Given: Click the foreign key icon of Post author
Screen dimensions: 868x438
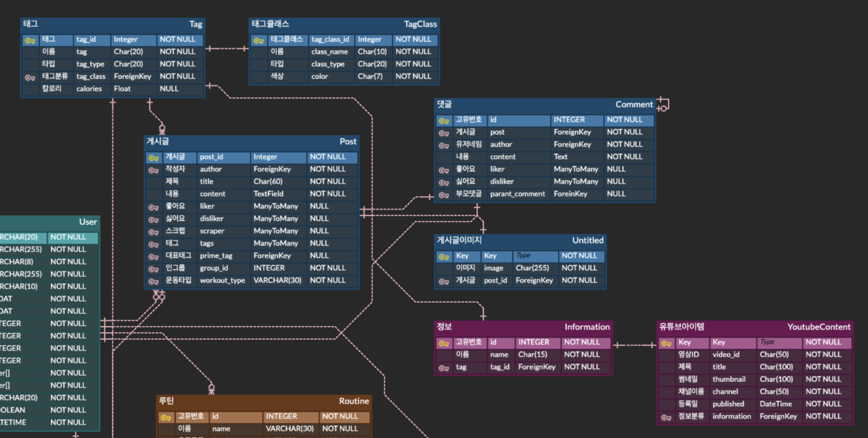Looking at the screenshot, I should coord(153,171).
